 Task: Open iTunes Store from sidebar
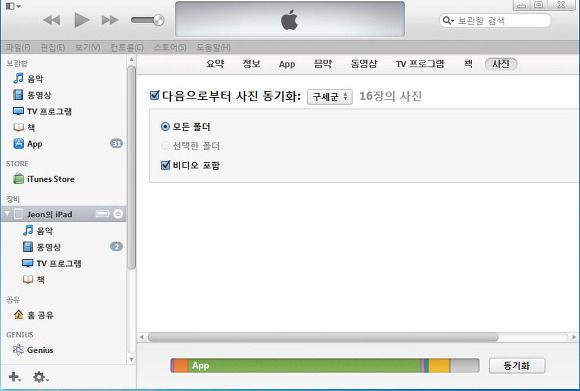coord(44,179)
